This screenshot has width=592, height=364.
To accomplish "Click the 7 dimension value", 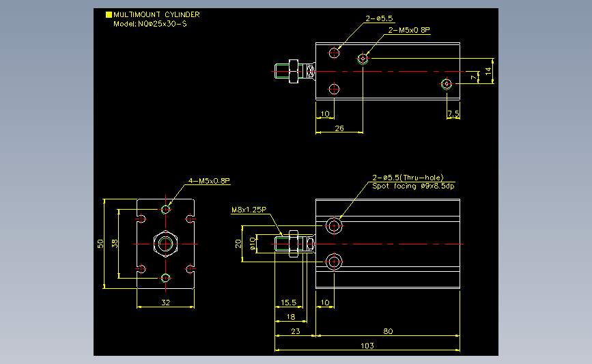I will coord(474,77).
